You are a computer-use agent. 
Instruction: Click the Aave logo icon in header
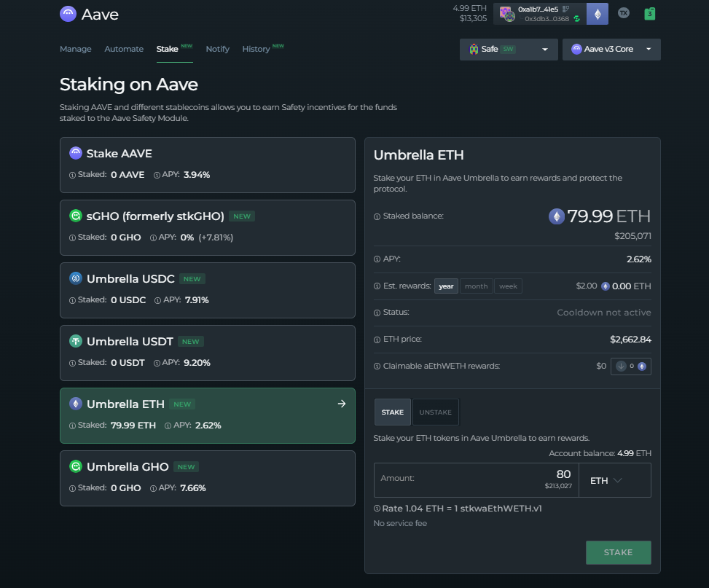[x=68, y=14]
